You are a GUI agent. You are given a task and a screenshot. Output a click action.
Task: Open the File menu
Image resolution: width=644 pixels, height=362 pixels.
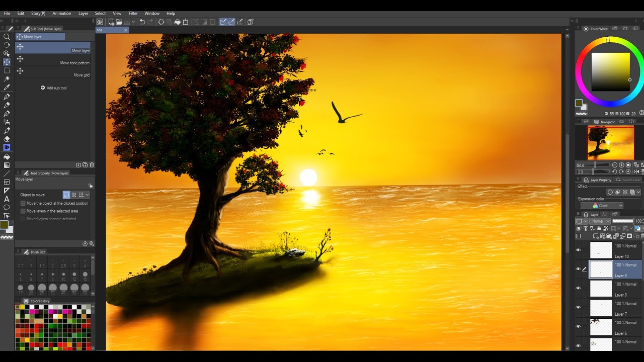[x=7, y=14]
